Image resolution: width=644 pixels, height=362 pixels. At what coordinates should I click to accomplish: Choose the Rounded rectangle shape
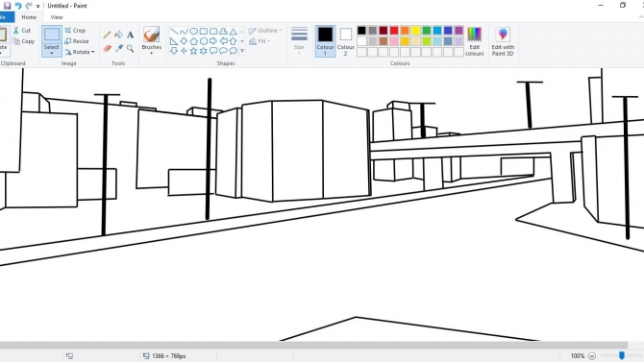click(x=213, y=31)
